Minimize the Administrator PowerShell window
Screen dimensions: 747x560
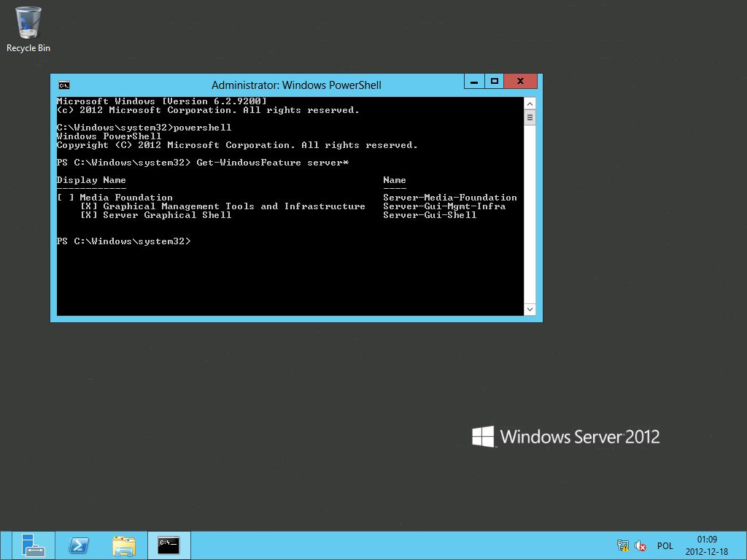tap(474, 82)
